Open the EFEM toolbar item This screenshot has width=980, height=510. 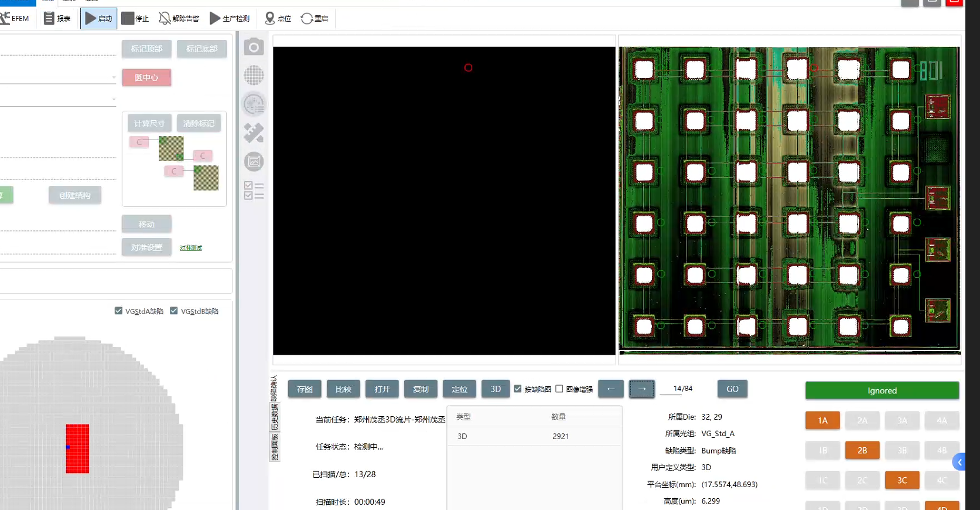point(15,18)
